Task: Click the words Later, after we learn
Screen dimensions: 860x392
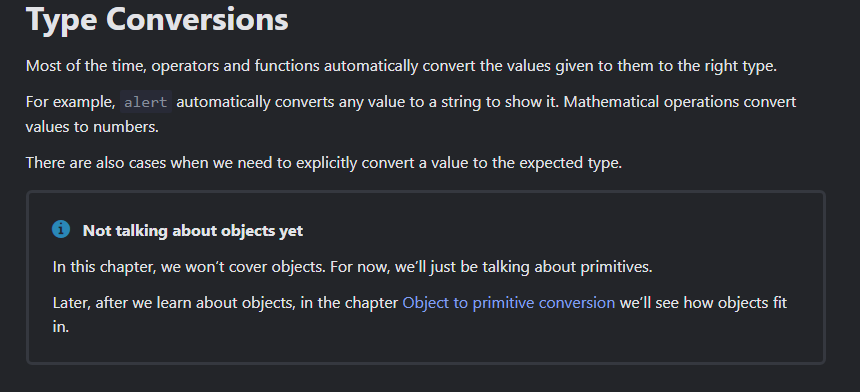Action: click(x=124, y=303)
